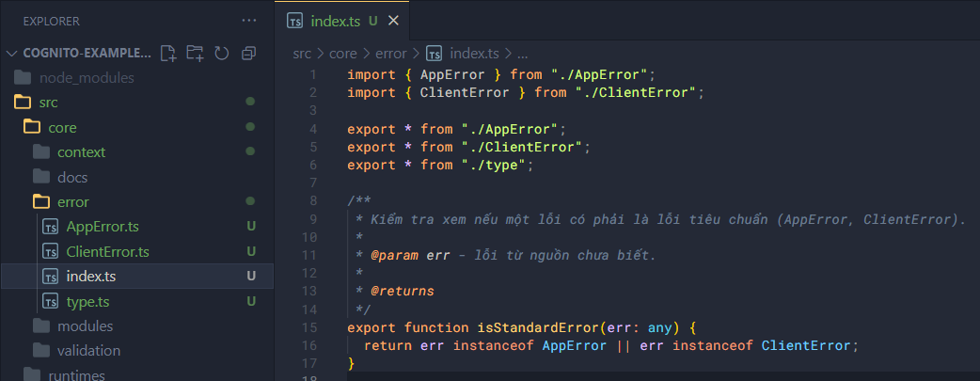Click the TS icon beside ClientError.ts
The height and width of the screenshot is (381, 980).
click(50, 251)
